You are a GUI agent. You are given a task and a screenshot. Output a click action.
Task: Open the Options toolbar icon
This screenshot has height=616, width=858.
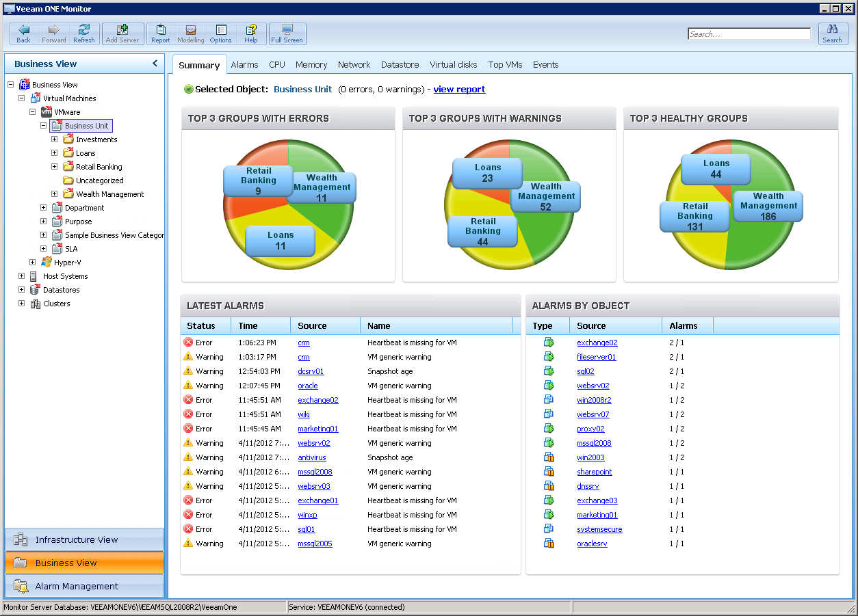(x=220, y=34)
